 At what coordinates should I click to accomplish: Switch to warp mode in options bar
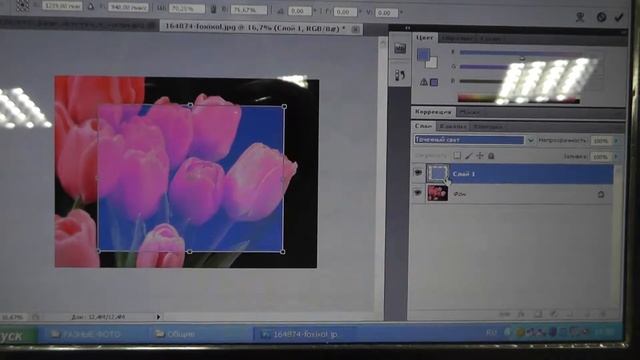[x=580, y=17]
